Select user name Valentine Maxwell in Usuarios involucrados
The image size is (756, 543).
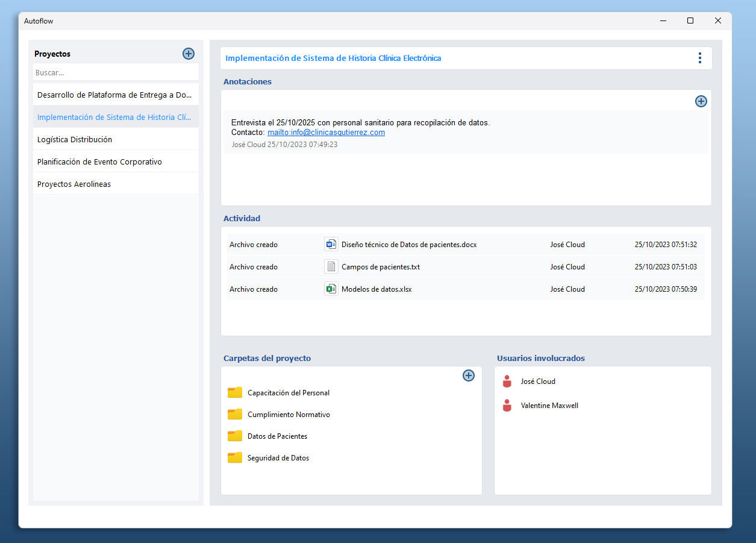click(549, 406)
